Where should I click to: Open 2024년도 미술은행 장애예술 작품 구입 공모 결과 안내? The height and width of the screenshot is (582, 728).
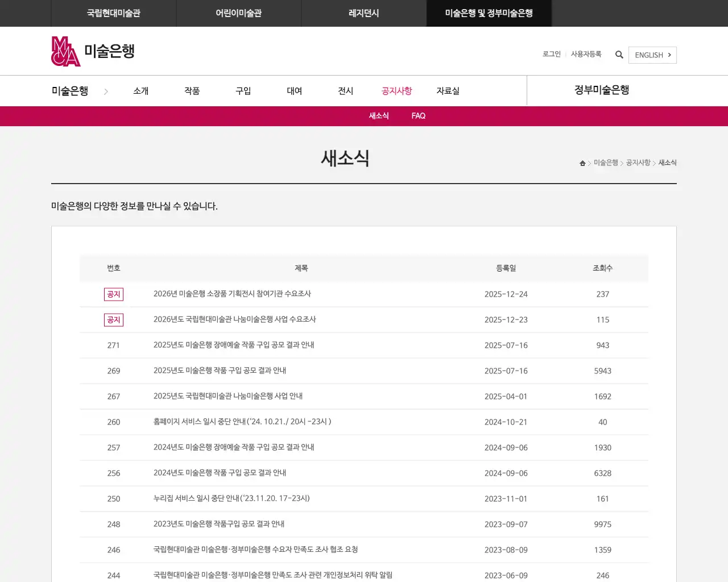click(x=234, y=447)
